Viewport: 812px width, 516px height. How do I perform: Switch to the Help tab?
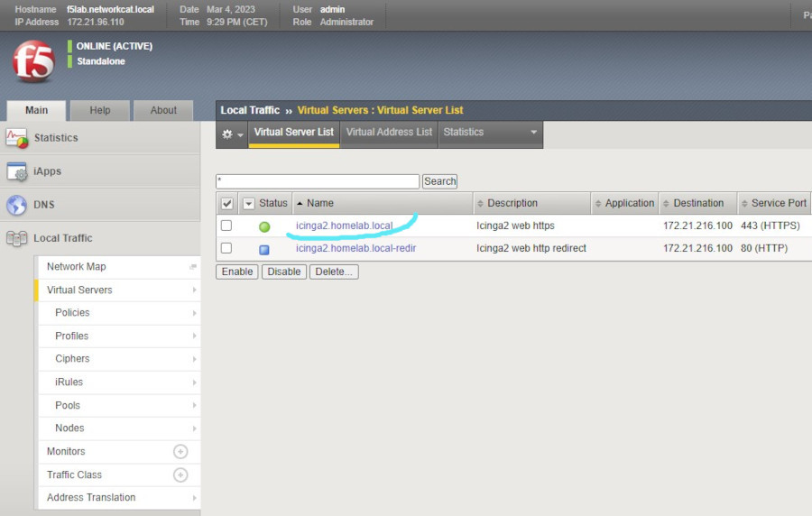[x=100, y=110]
